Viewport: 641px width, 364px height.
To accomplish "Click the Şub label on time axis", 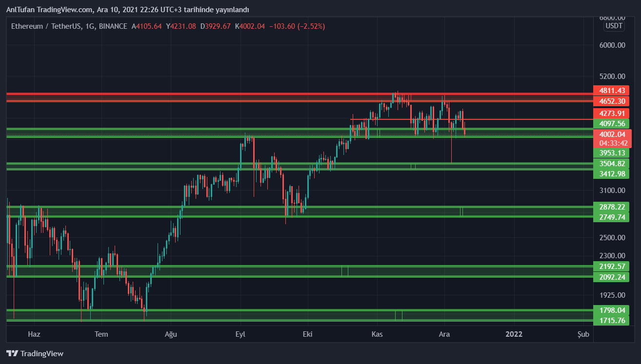I will pos(583,334).
